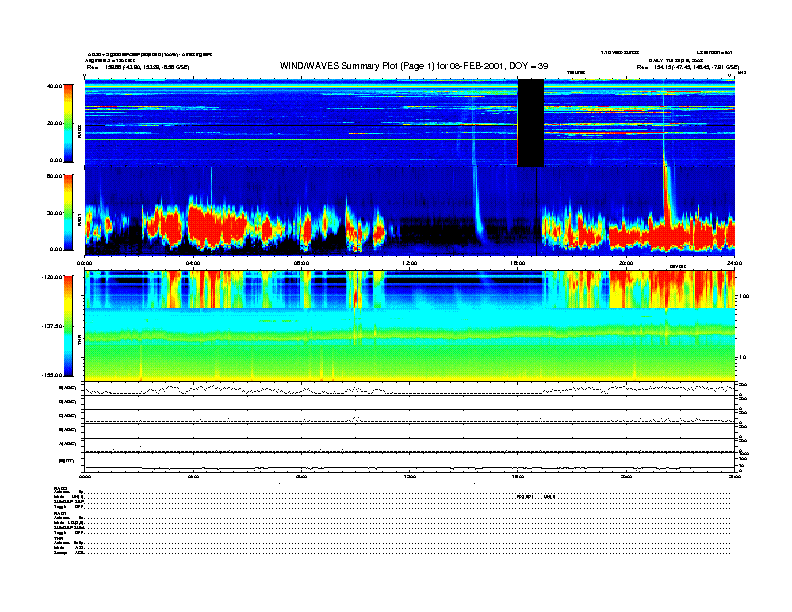Click the Rse coordinates text at top right

(687, 67)
